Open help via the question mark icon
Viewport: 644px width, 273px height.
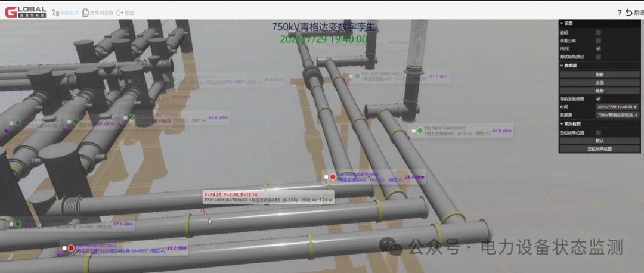pyautogui.click(x=620, y=13)
